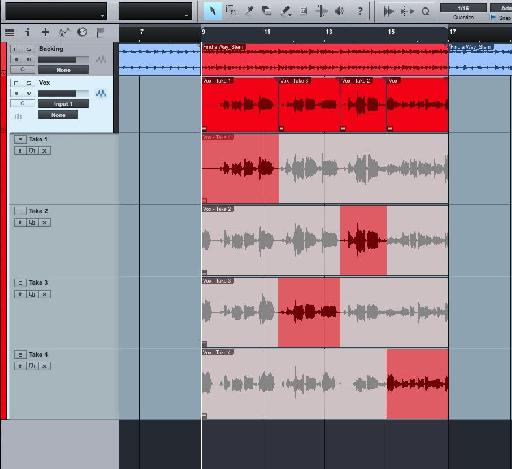Open the second dark display dropdown
512x469 pixels.
[155, 11]
